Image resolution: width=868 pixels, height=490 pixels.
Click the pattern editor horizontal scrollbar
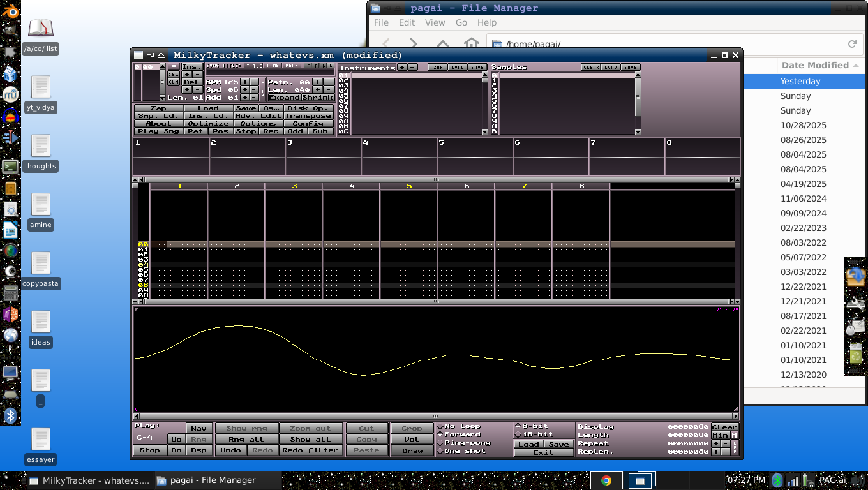[x=436, y=301]
